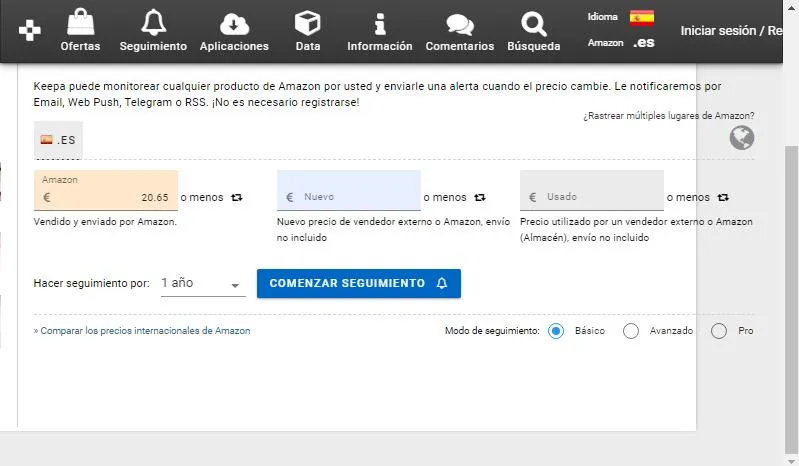This screenshot has height=466, width=799.
Task: Click the Usado price input field
Action: coord(592,190)
